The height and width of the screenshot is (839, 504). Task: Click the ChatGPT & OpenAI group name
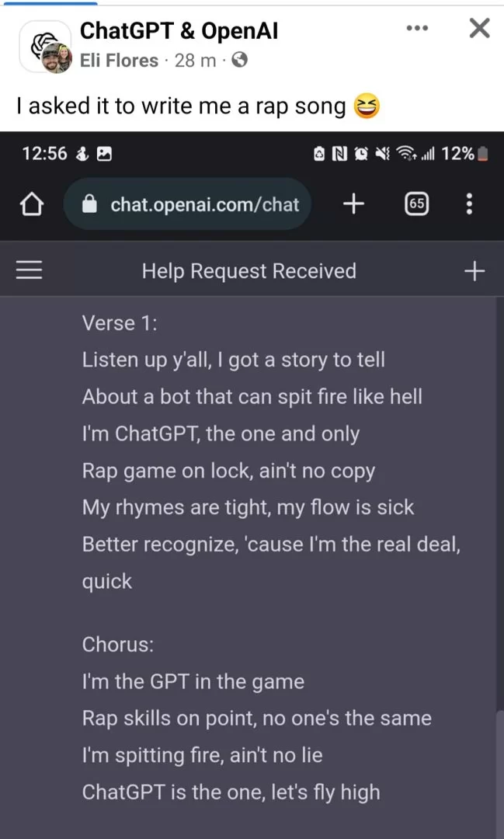point(179,32)
